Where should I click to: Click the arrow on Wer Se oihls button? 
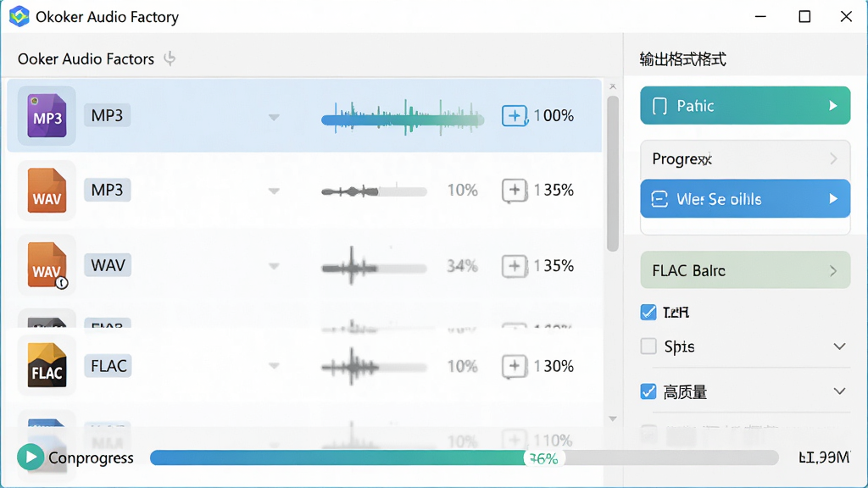pos(833,199)
